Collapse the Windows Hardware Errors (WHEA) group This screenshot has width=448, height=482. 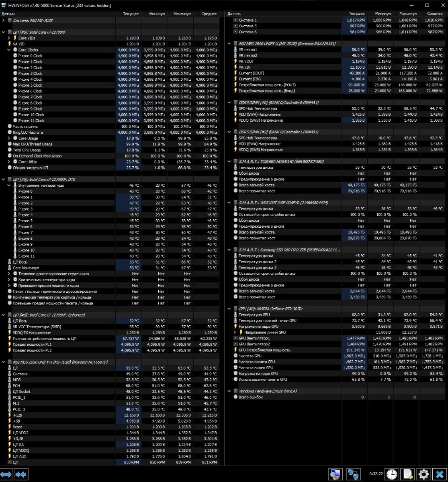[229, 391]
